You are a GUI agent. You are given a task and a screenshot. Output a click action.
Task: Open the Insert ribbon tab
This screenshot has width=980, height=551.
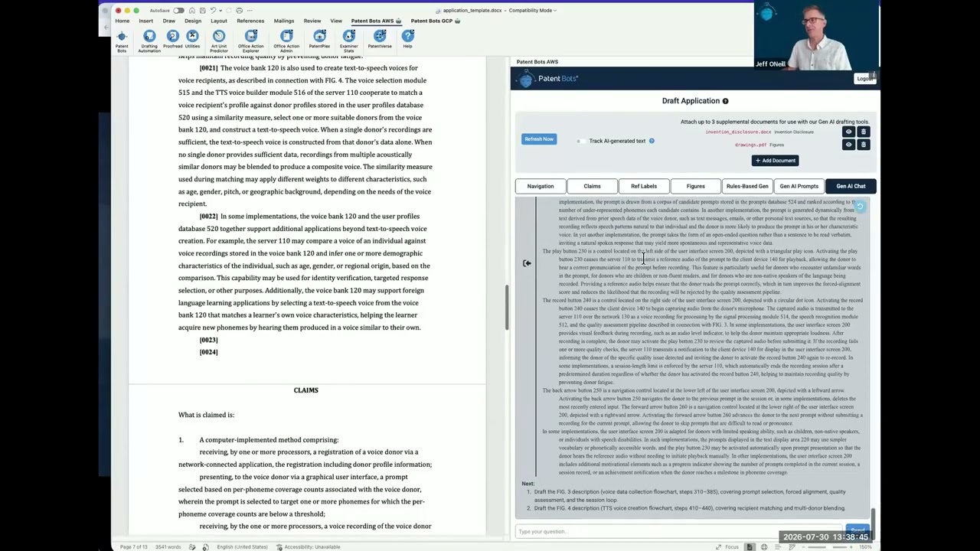(145, 21)
